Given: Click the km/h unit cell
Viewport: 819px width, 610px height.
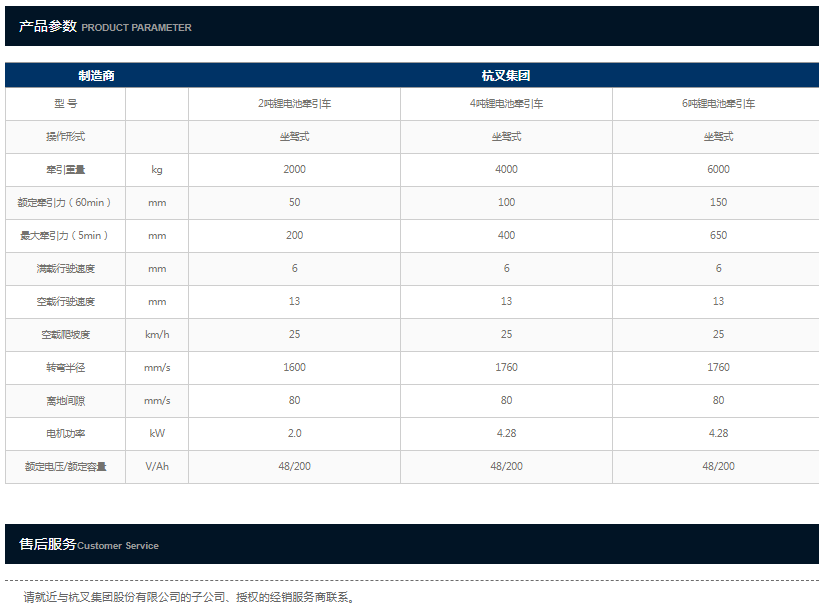Looking at the screenshot, I should (x=157, y=334).
